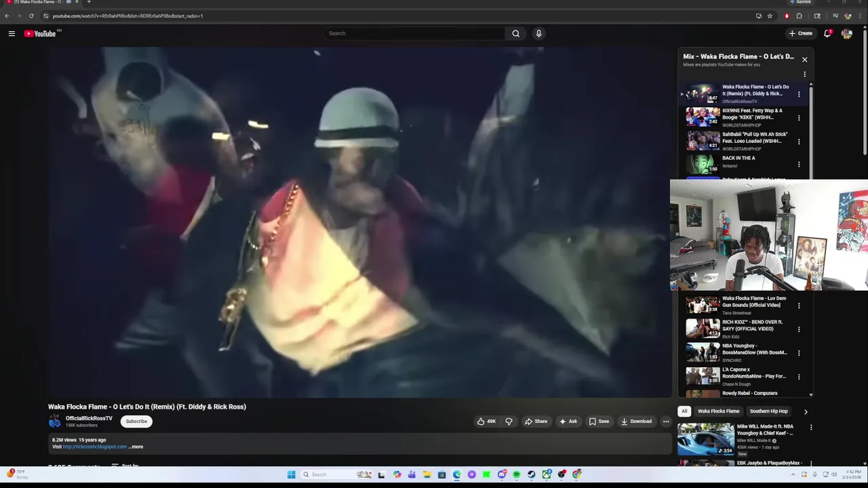Like the video (49K)
The height and width of the screenshot is (488, 868).
click(x=486, y=422)
